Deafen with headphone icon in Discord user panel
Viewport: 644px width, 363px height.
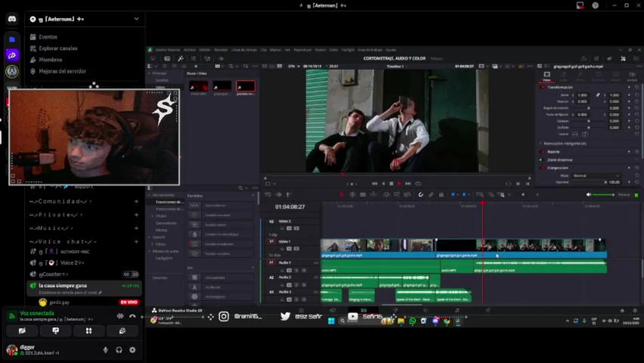coord(119,350)
